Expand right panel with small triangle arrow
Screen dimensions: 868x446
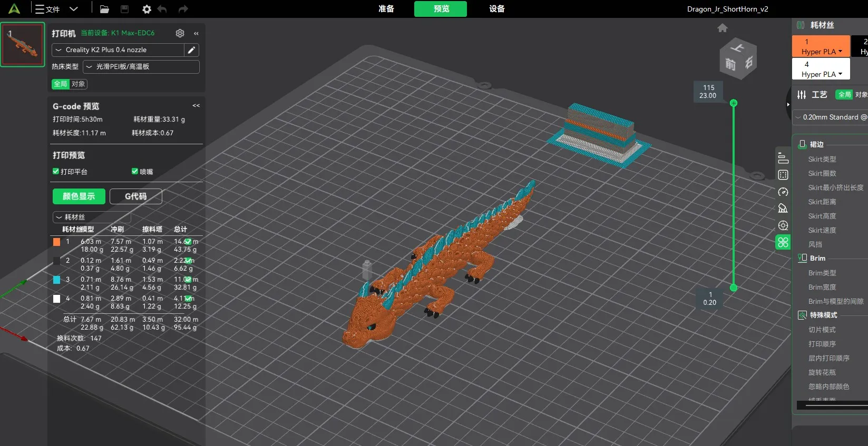[x=788, y=104]
